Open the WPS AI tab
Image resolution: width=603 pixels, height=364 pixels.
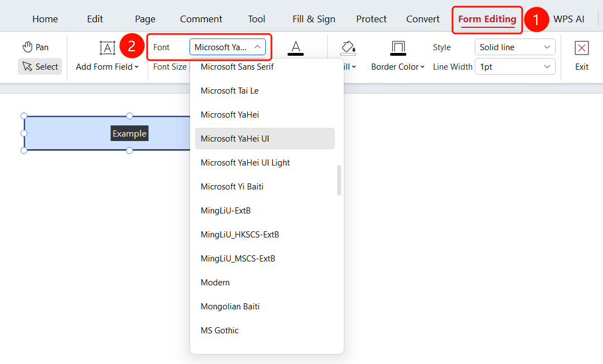(x=569, y=19)
